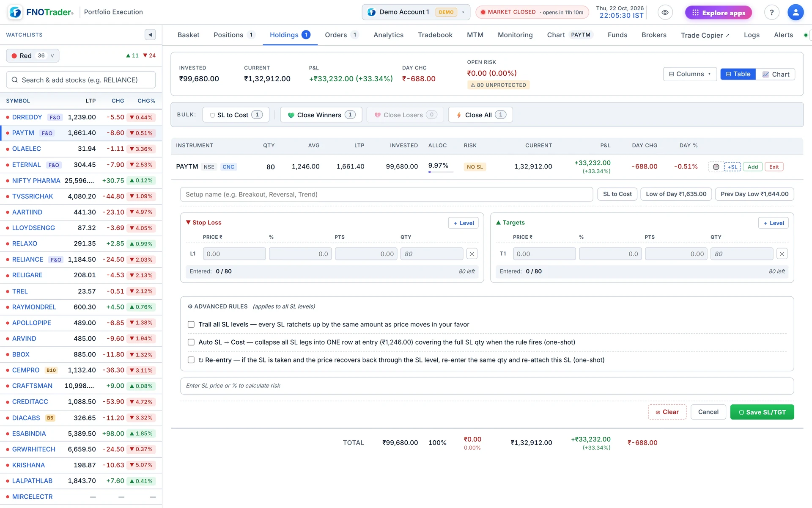This screenshot has height=508, width=812.
Task: Select RELIANCE in the watchlist
Action: coord(81,260)
